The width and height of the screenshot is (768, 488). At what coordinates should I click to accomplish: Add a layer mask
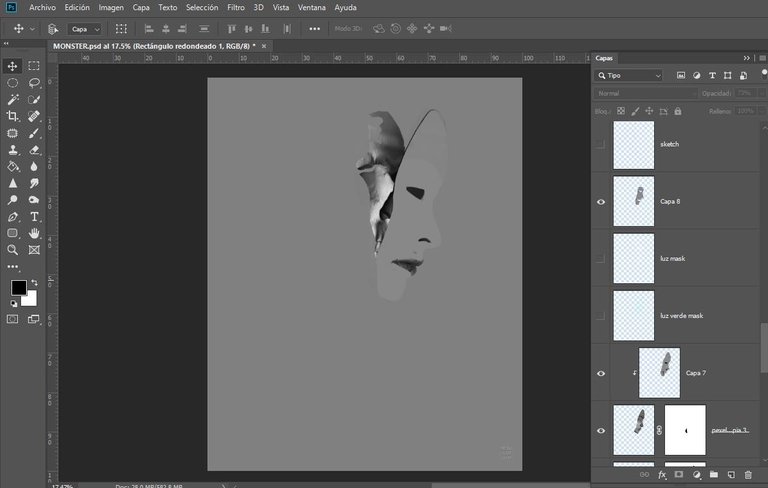(679, 474)
